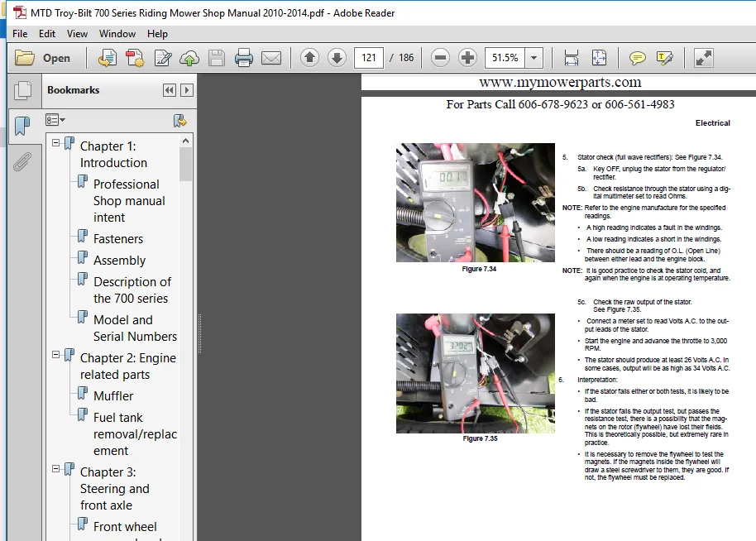Click the Figure 7.35 multimeter photo

point(476,373)
